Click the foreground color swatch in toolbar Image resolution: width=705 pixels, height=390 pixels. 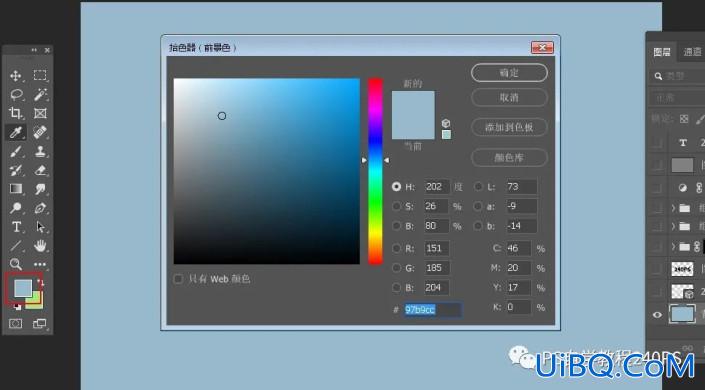point(22,288)
